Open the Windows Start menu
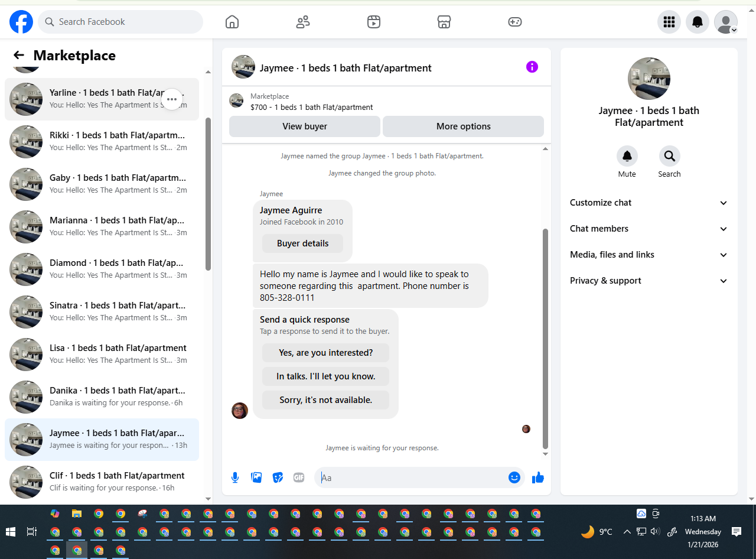The width and height of the screenshot is (756, 559). pyautogui.click(x=11, y=532)
